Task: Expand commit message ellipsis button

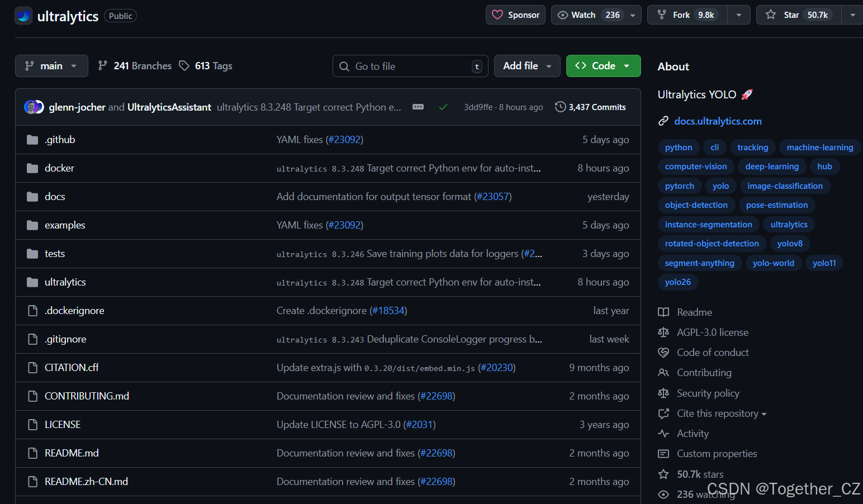Action: pyautogui.click(x=418, y=107)
